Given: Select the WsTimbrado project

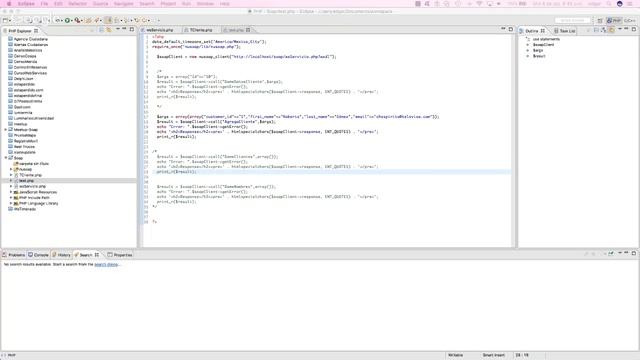Looking at the screenshot, I should [x=25, y=209].
